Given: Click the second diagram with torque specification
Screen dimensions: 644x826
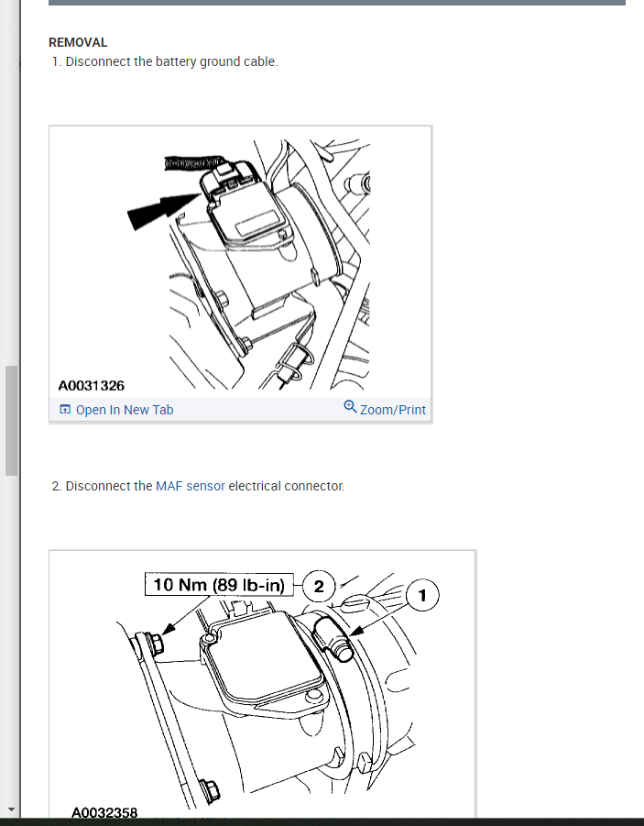Looking at the screenshot, I should tap(262, 685).
